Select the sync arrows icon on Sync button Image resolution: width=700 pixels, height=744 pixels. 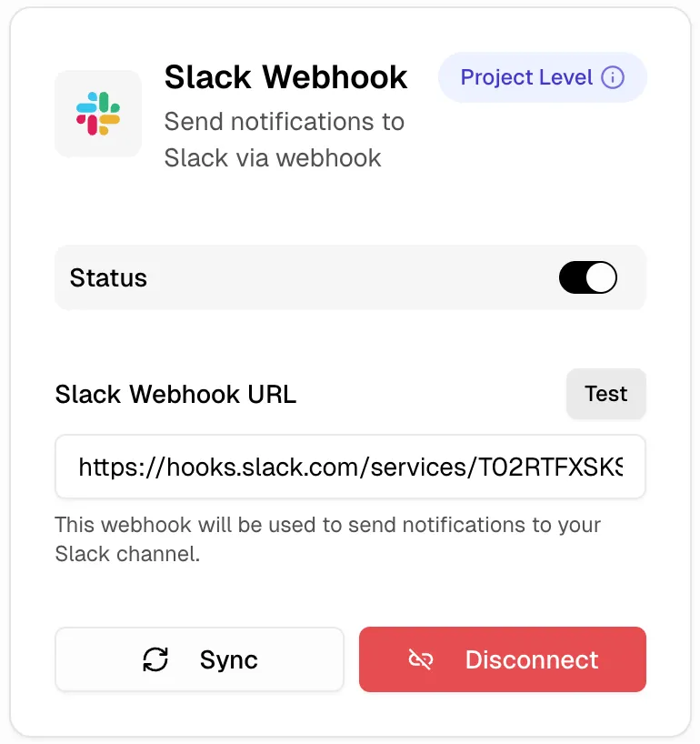pyautogui.click(x=155, y=660)
